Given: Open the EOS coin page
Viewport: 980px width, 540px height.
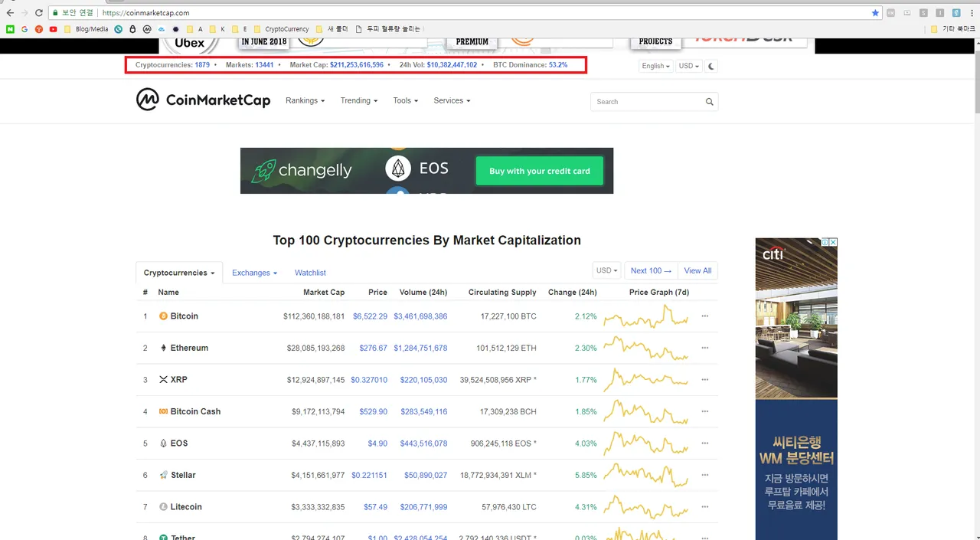Looking at the screenshot, I should coord(179,443).
